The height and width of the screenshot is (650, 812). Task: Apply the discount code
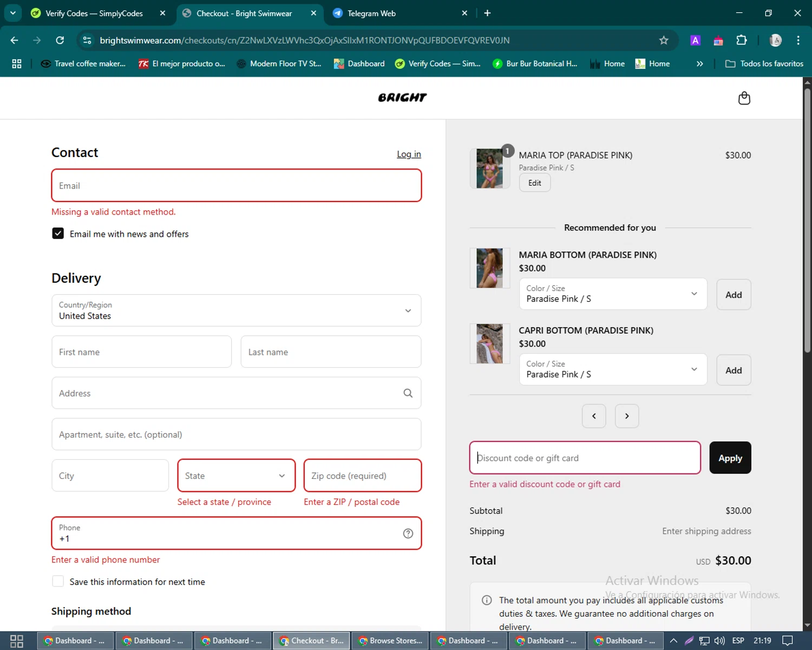point(730,458)
